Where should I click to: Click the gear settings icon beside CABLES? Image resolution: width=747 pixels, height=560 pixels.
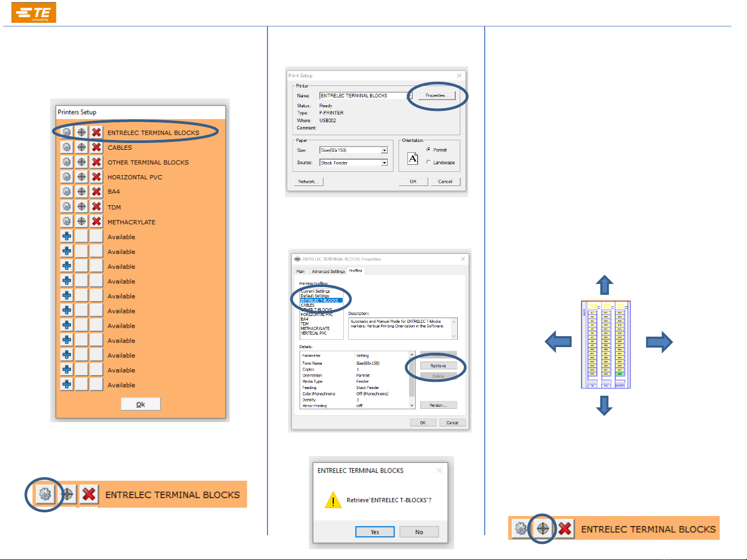pos(66,147)
